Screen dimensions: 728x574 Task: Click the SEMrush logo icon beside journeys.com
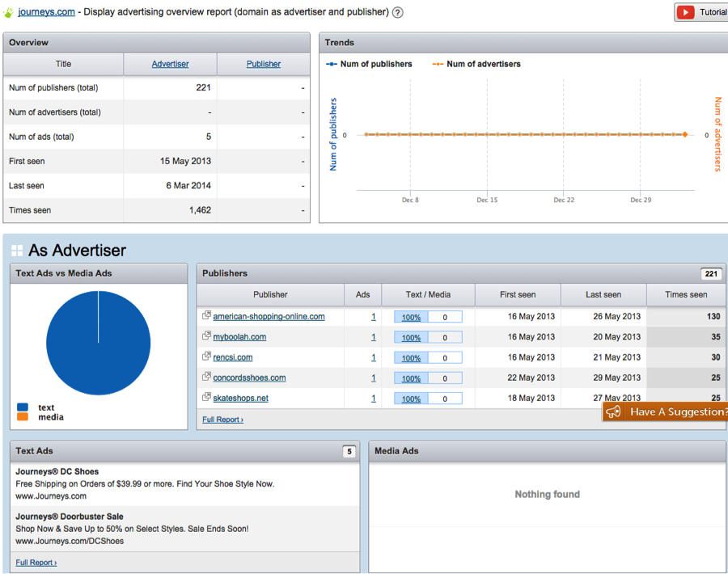8,12
